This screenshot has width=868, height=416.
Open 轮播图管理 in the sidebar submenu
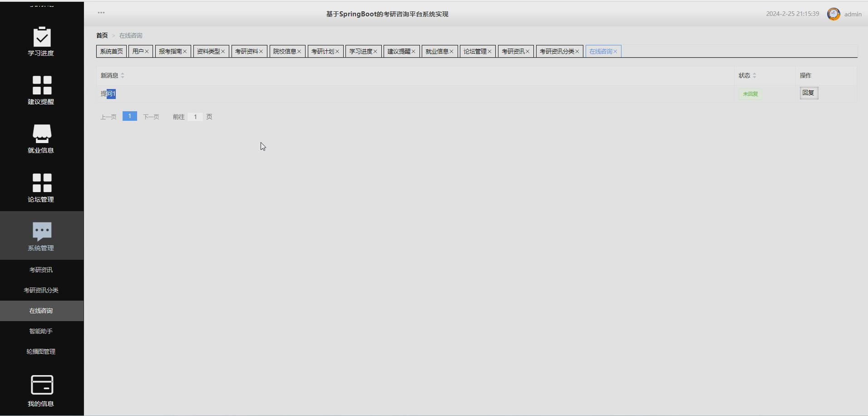(x=41, y=352)
